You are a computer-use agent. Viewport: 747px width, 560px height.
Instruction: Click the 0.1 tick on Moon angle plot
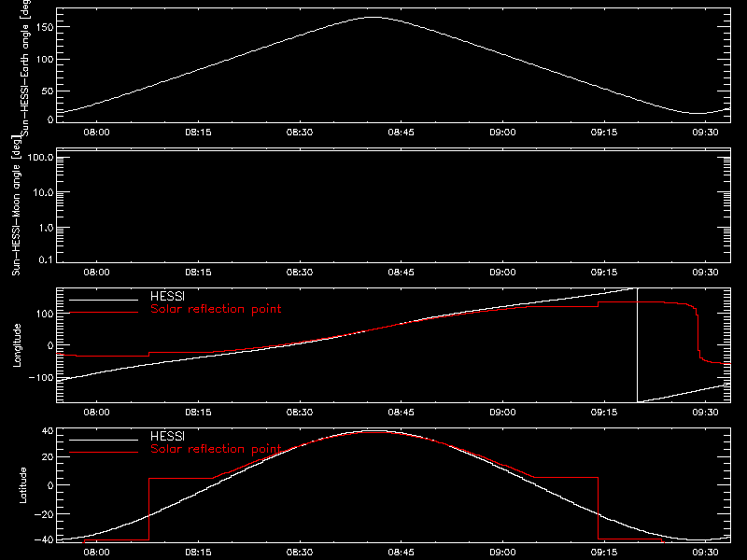click(x=46, y=259)
